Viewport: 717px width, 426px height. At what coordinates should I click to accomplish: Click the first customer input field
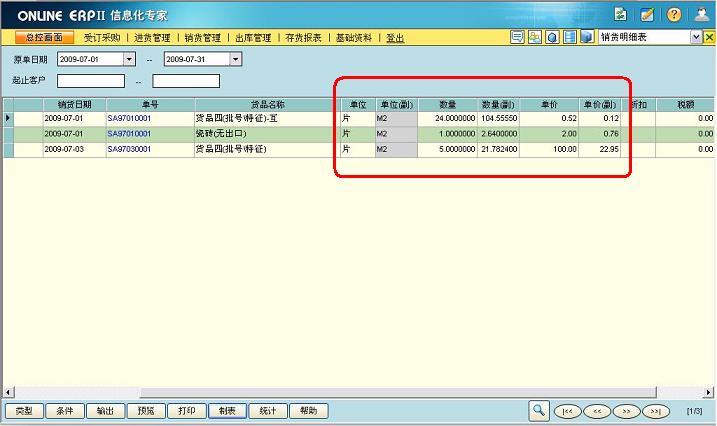90,81
